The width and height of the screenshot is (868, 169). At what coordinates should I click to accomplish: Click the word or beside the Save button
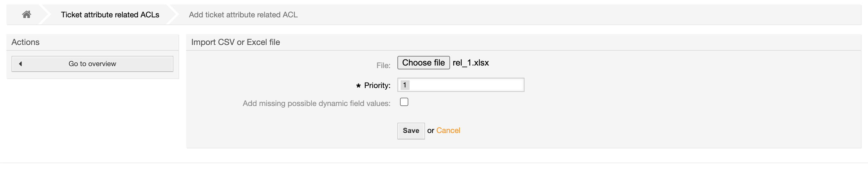click(430, 130)
